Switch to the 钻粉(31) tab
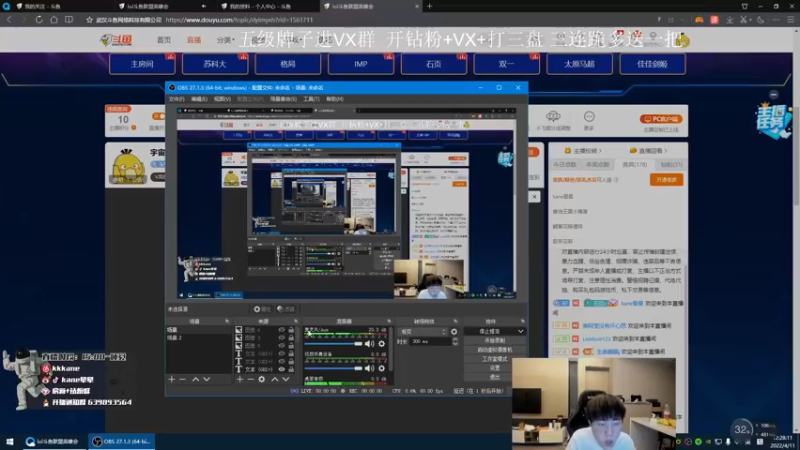 (671, 165)
